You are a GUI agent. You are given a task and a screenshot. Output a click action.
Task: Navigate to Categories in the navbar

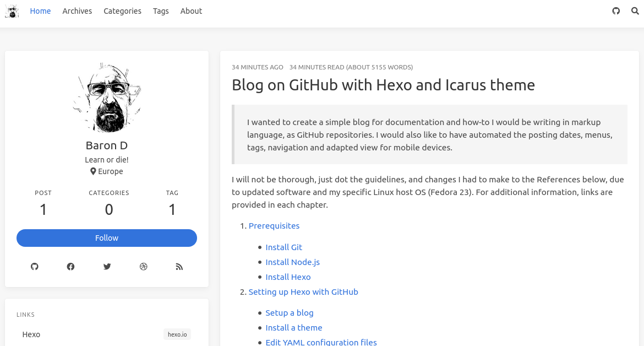(122, 11)
